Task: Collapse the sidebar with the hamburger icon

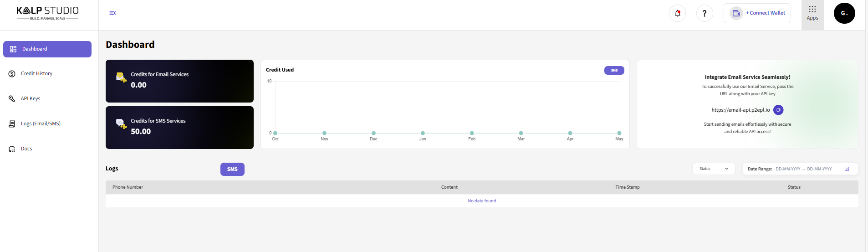Action: pyautogui.click(x=112, y=13)
